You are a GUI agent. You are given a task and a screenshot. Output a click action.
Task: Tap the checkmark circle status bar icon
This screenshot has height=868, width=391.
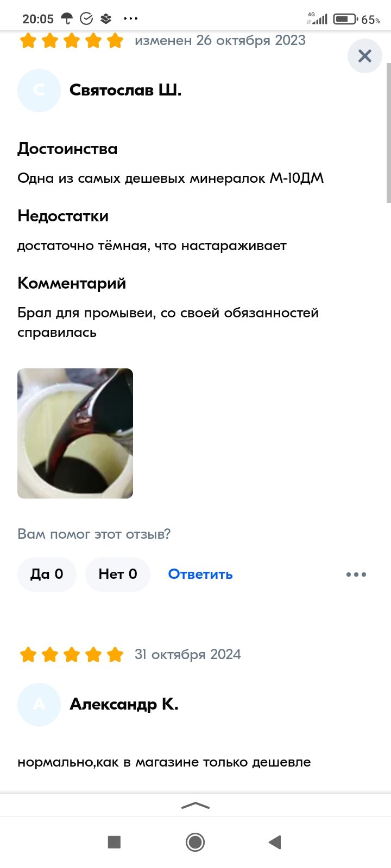[86, 19]
